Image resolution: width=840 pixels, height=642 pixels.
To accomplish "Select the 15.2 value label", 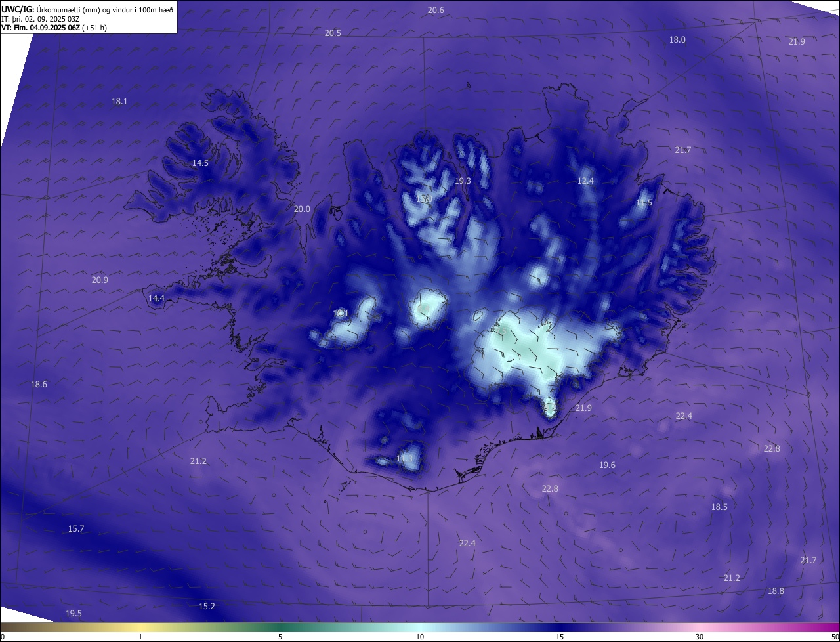I will (x=207, y=606).
